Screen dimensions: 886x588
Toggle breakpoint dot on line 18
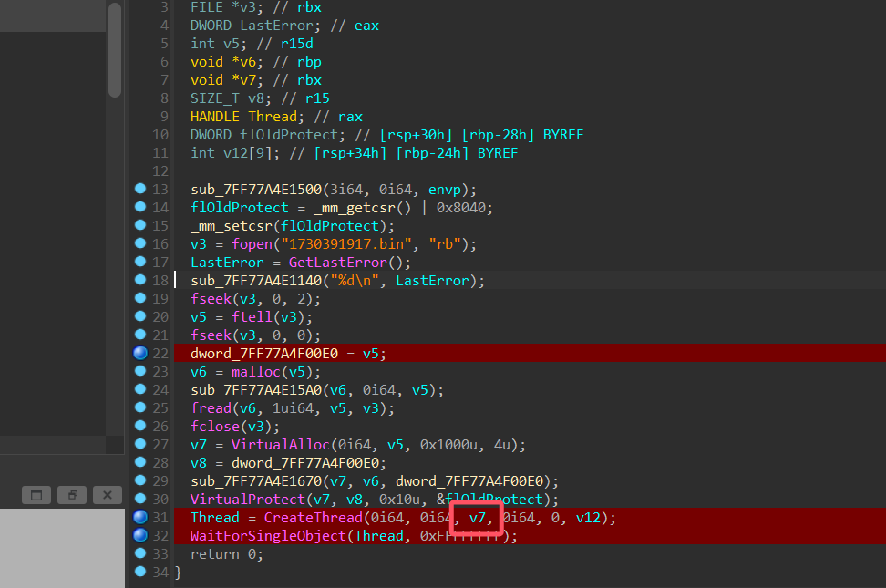point(140,280)
